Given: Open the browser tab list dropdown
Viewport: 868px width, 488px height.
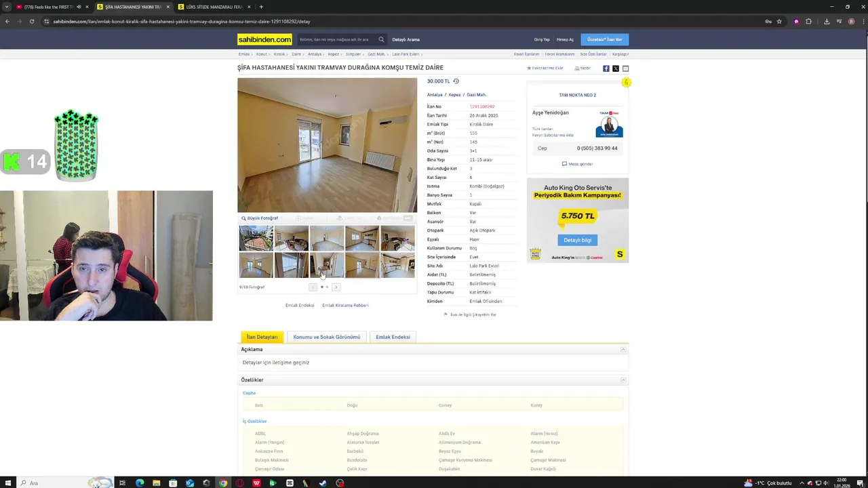Looking at the screenshot, I should click(7, 7).
